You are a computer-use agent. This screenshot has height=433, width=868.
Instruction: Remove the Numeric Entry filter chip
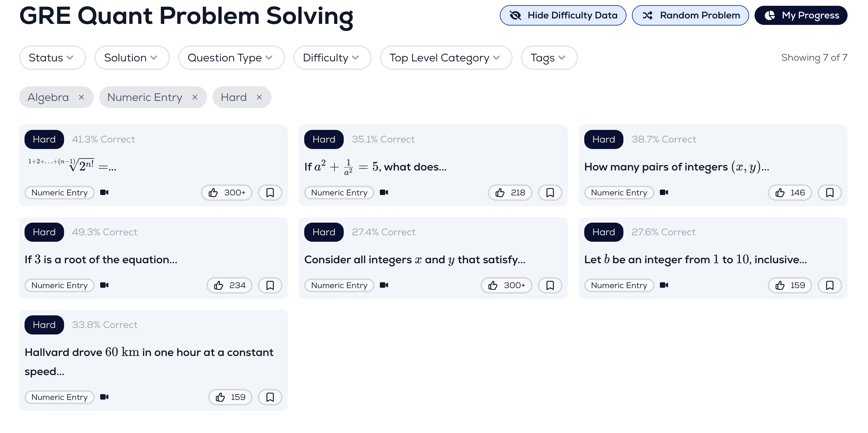(x=195, y=97)
